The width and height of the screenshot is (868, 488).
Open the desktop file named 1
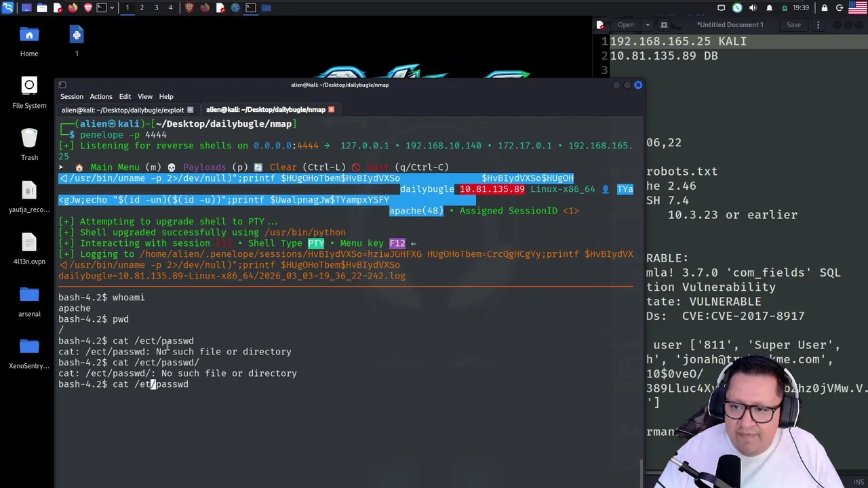77,39
